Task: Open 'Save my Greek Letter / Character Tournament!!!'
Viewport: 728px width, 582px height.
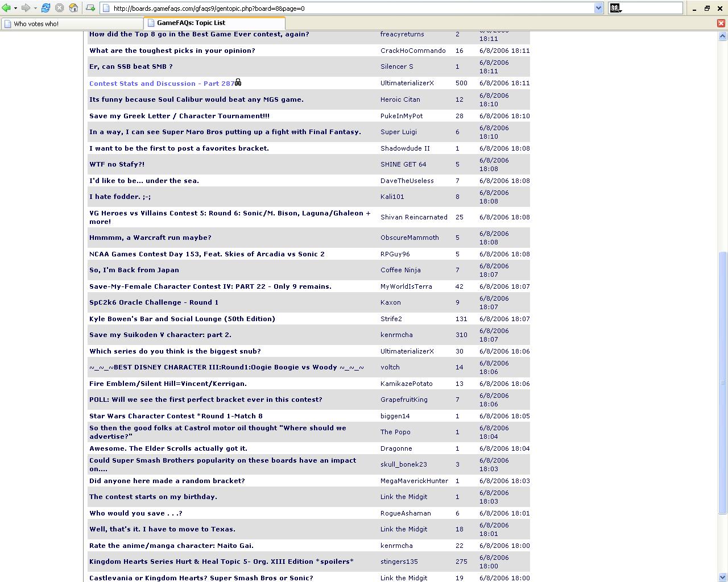Action: (x=179, y=116)
